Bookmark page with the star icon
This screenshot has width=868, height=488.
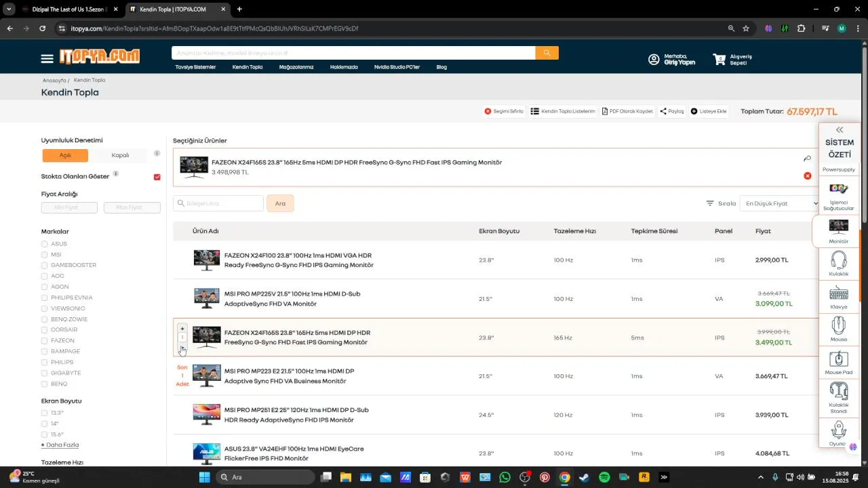click(x=746, y=28)
